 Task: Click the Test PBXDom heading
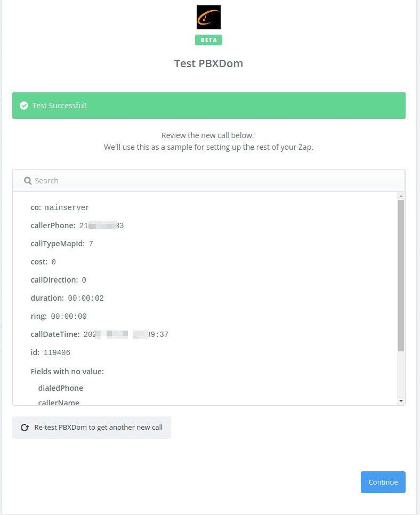pyautogui.click(x=208, y=63)
